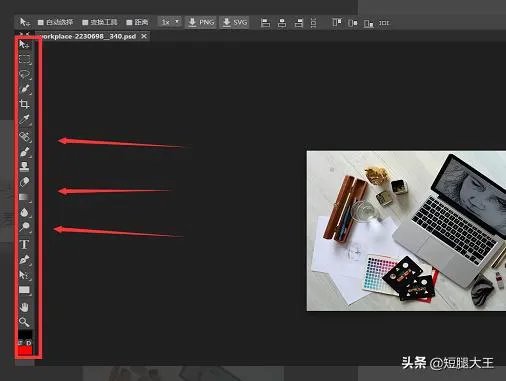
Task: Click the default colors 'D' icon
Action: pos(29,343)
